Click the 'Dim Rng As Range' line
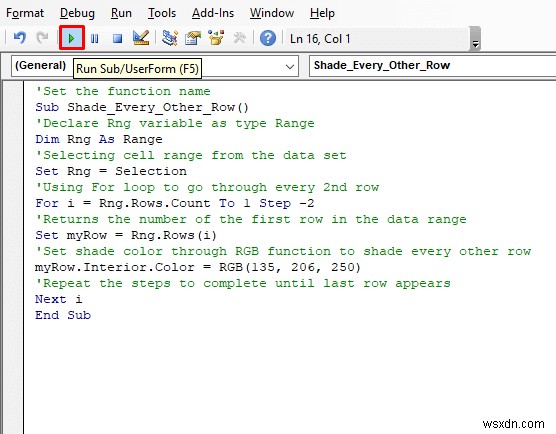 click(99, 139)
